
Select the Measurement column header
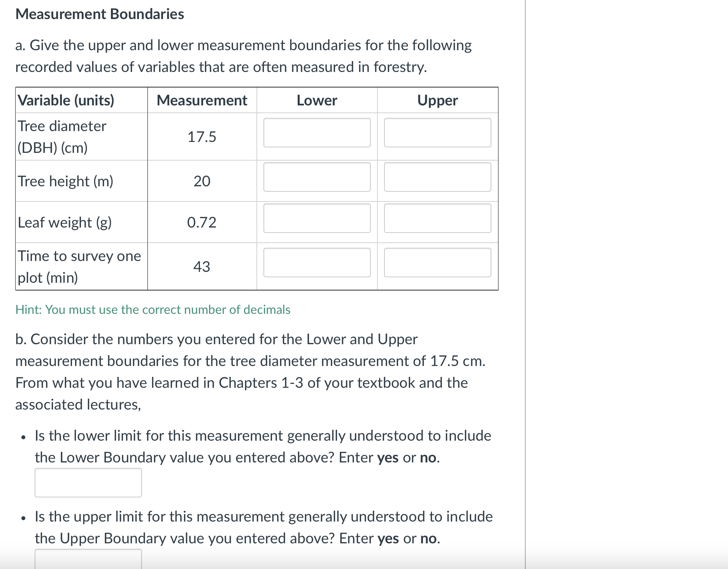[202, 100]
